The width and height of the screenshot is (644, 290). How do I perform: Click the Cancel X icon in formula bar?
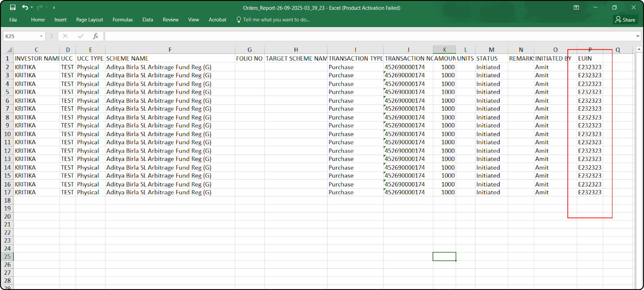[65, 36]
